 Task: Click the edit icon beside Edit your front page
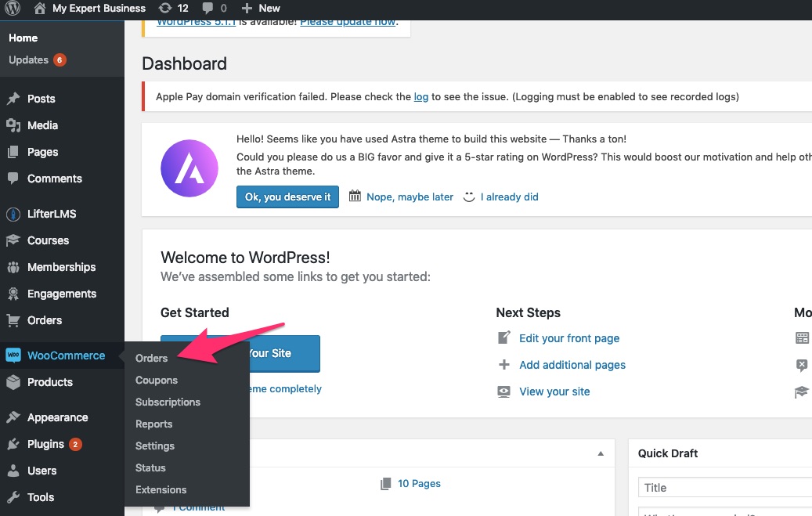coord(503,337)
